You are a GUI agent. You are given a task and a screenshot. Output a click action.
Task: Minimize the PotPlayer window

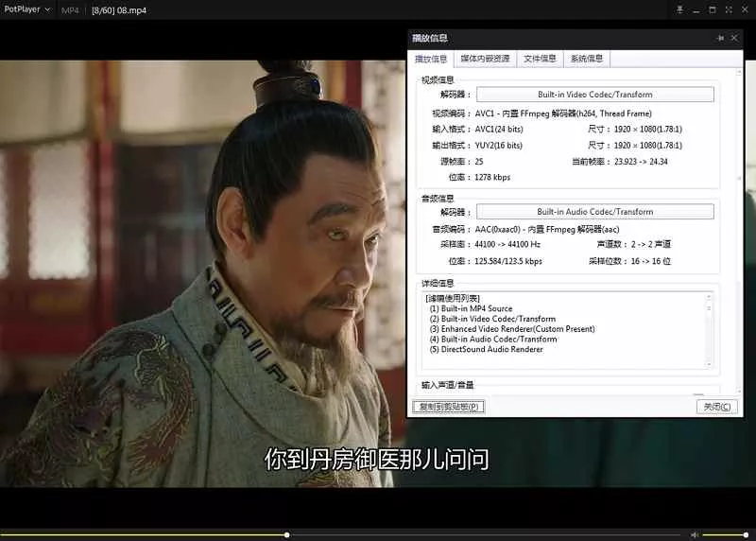coord(696,9)
